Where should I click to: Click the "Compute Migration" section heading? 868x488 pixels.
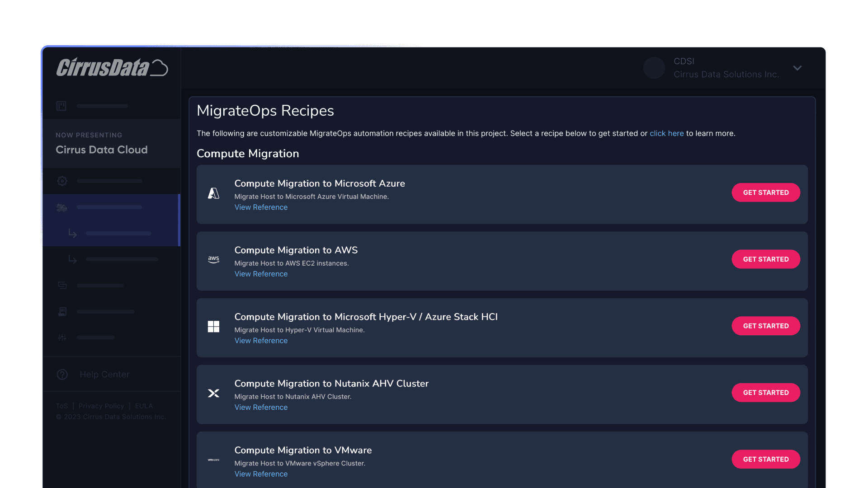point(248,154)
